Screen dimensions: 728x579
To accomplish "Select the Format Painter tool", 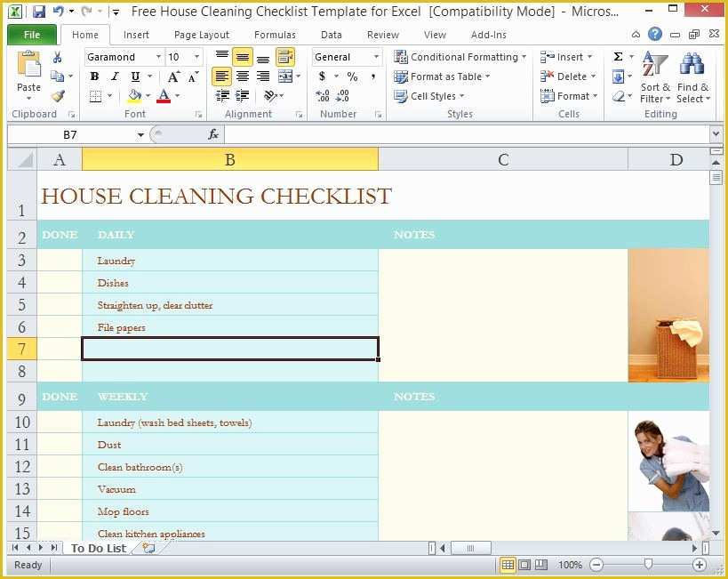I will click(x=60, y=95).
